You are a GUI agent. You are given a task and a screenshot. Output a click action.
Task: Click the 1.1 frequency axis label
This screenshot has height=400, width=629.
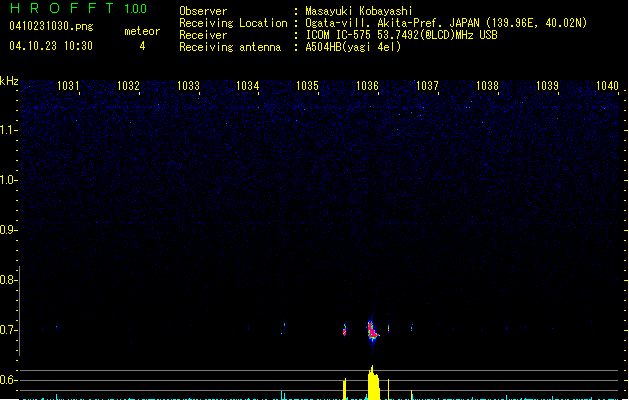click(8, 130)
